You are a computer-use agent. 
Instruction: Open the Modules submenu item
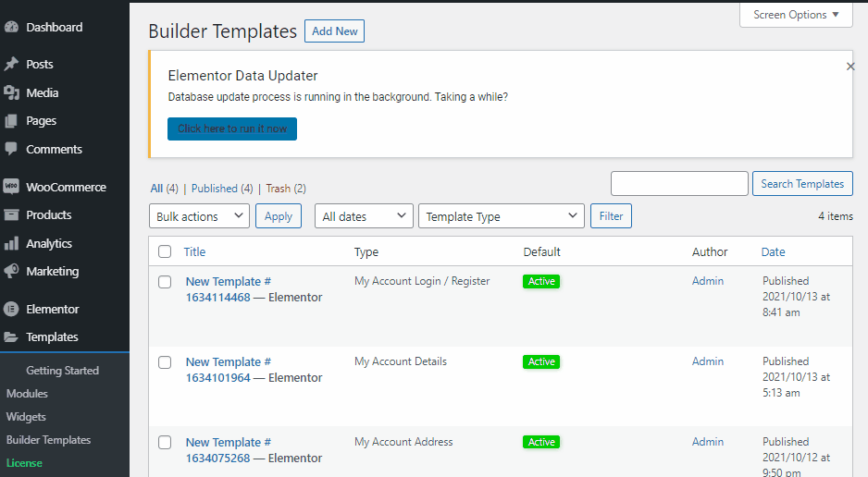tap(27, 394)
